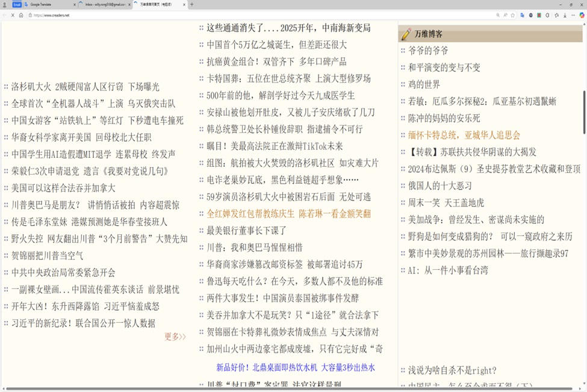Image resolution: width=587 pixels, height=392 pixels.
Task: Open headline 川普:我和奥巴马惺惺相惜
Action: click(255, 247)
